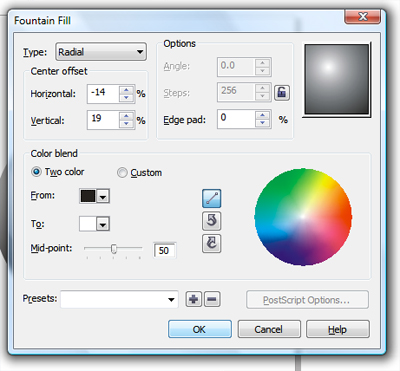The width and height of the screenshot is (400, 371).
Task: Remove preset with the minus icon
Action: [212, 299]
